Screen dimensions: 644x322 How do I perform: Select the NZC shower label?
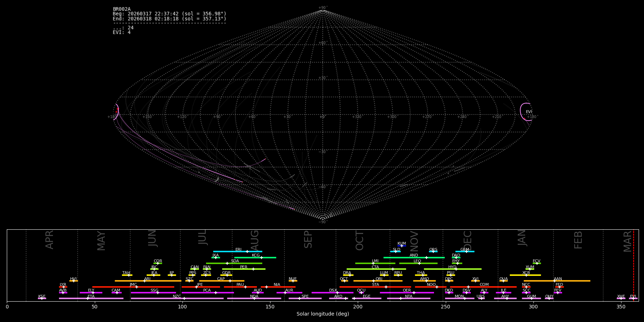tap(177, 296)
